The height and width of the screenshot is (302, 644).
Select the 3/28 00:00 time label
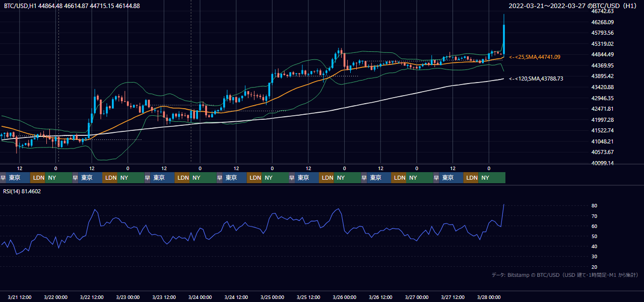489,297
